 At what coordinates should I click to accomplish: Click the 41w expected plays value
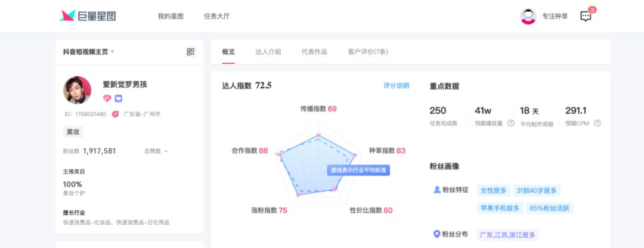pos(483,110)
